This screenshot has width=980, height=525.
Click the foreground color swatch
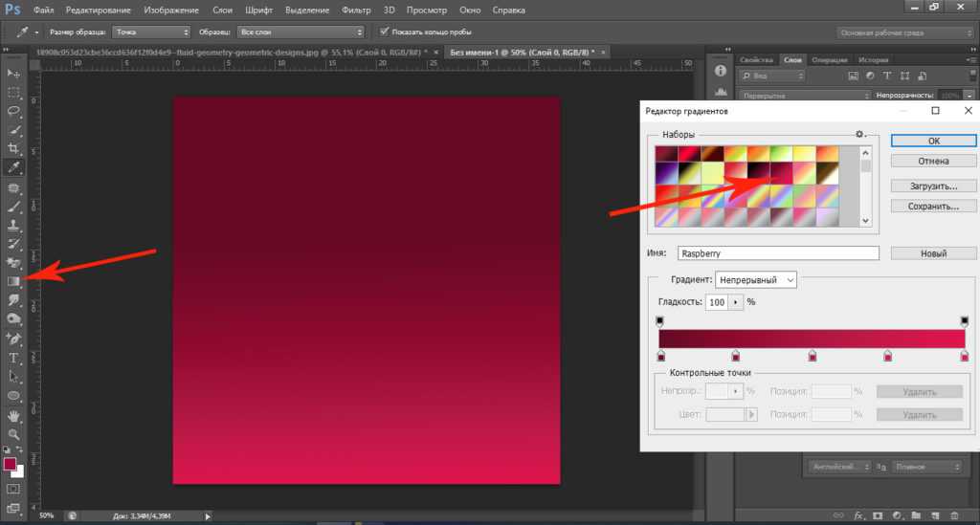11,465
